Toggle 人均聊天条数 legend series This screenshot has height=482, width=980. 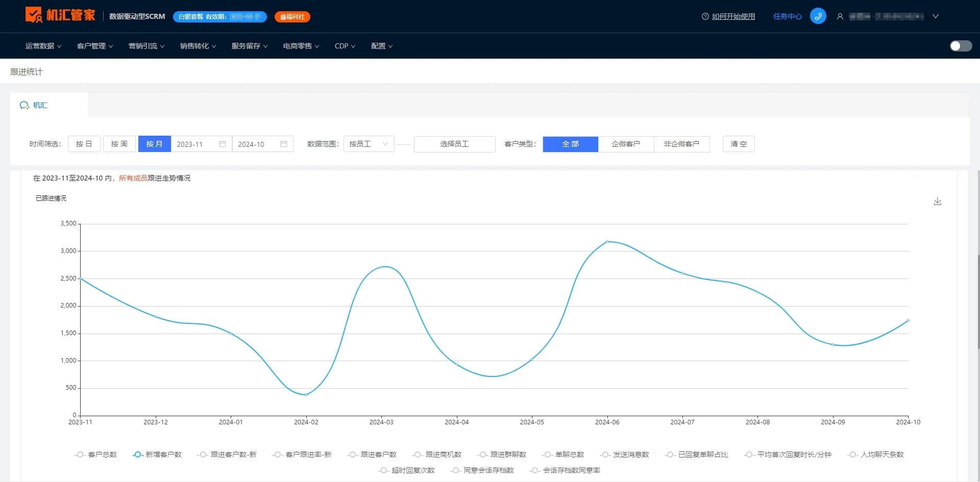pos(875,454)
